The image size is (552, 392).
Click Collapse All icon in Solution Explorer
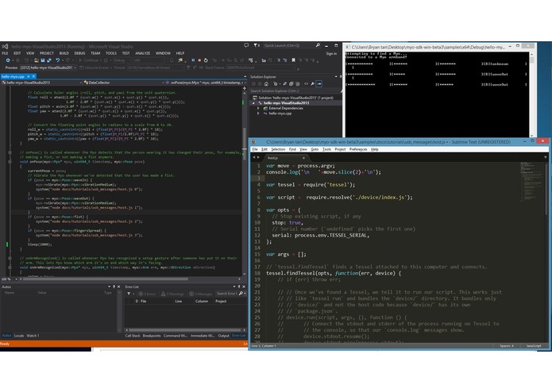coord(291,83)
